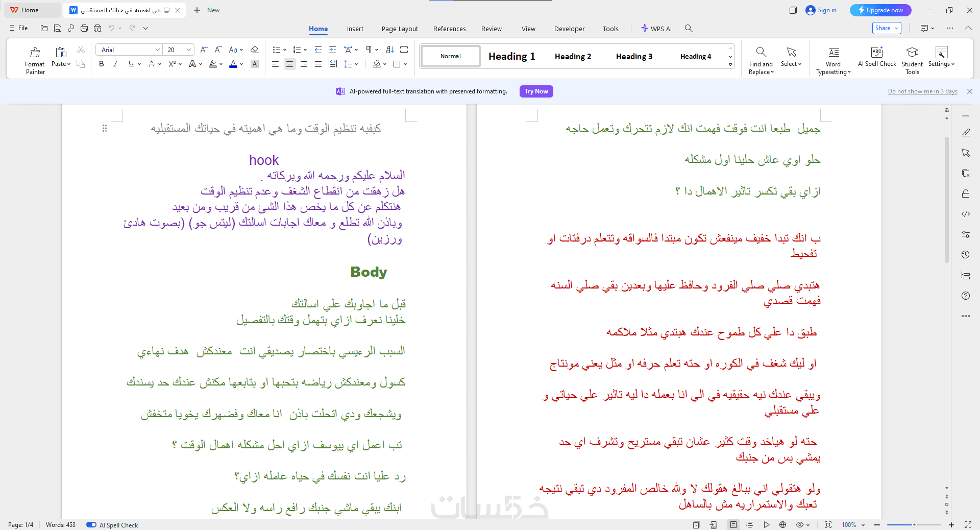Image resolution: width=980 pixels, height=530 pixels.
Task: Open the font name dropdown
Action: click(x=157, y=50)
